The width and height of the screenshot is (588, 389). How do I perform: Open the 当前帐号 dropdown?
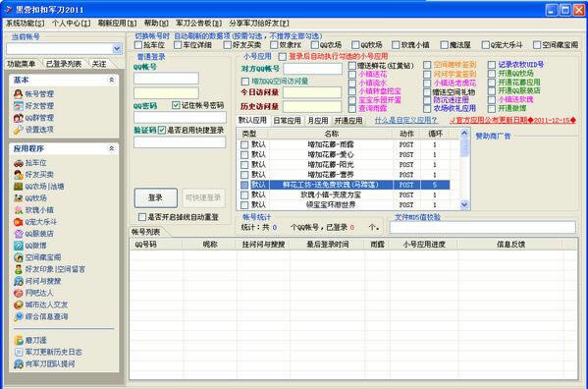(117, 48)
